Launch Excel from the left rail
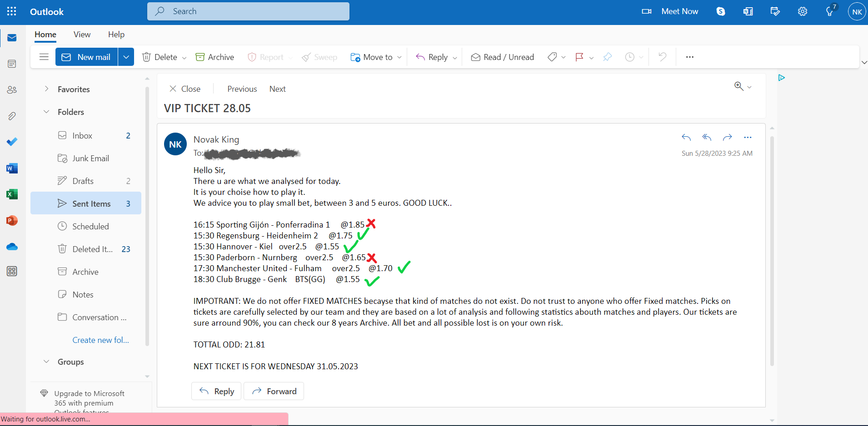The height and width of the screenshot is (426, 868). tap(12, 194)
